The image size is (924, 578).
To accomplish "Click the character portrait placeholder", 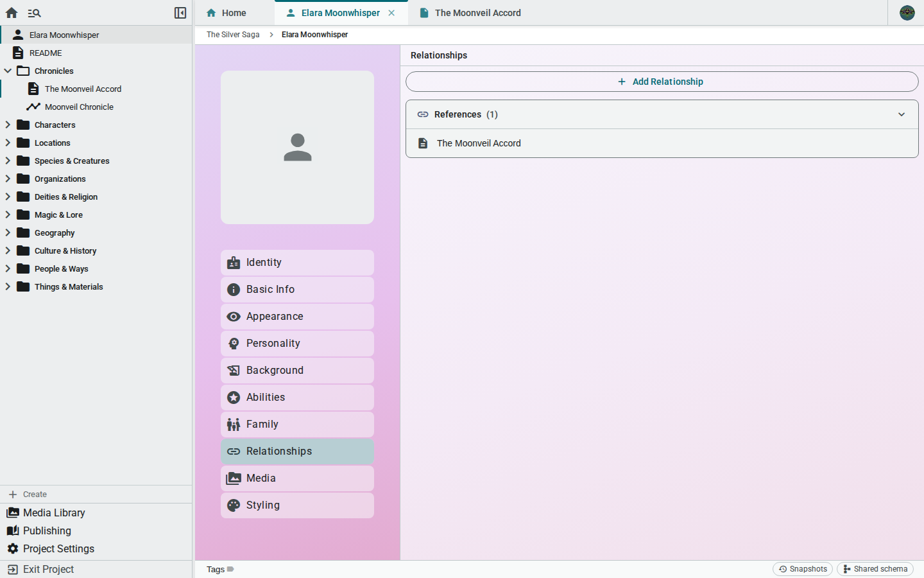I will point(297,147).
